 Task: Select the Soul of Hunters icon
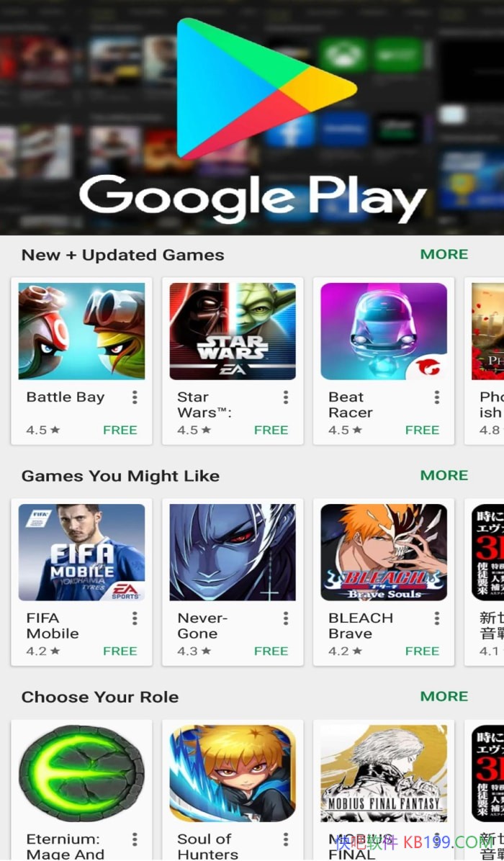[x=233, y=773]
